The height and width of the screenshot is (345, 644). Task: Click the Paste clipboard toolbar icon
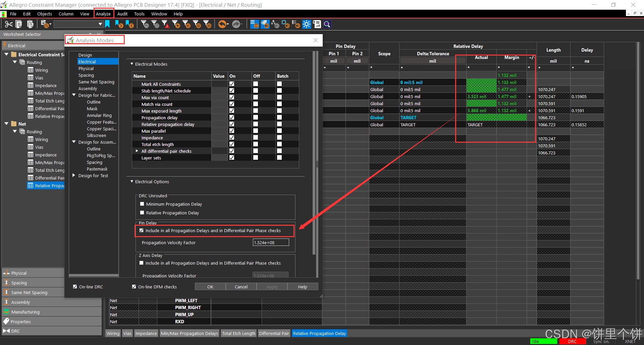30,24
